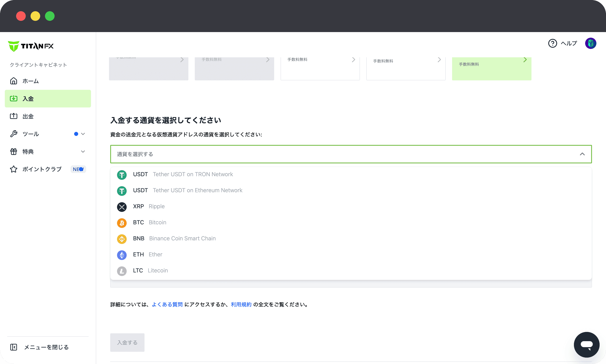Image resolution: width=606 pixels, height=364 pixels.
Task: Expand the ツール menu chevron
Action: 83,134
